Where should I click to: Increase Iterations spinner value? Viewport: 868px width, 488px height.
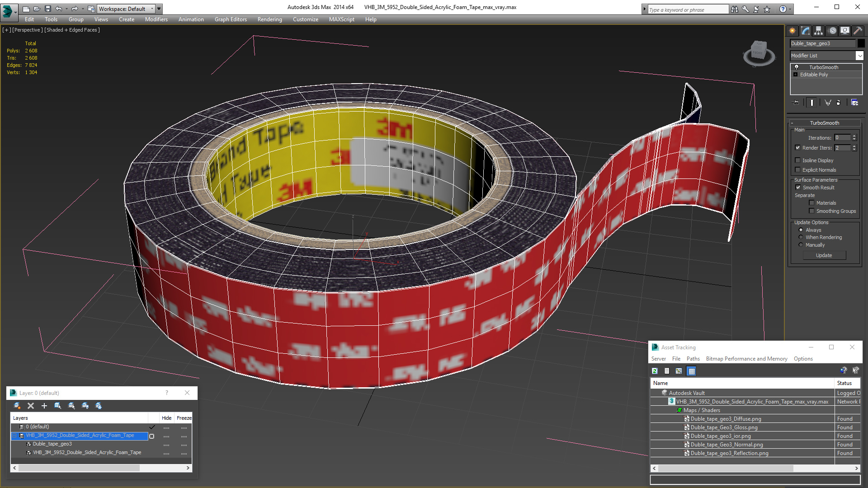854,136
